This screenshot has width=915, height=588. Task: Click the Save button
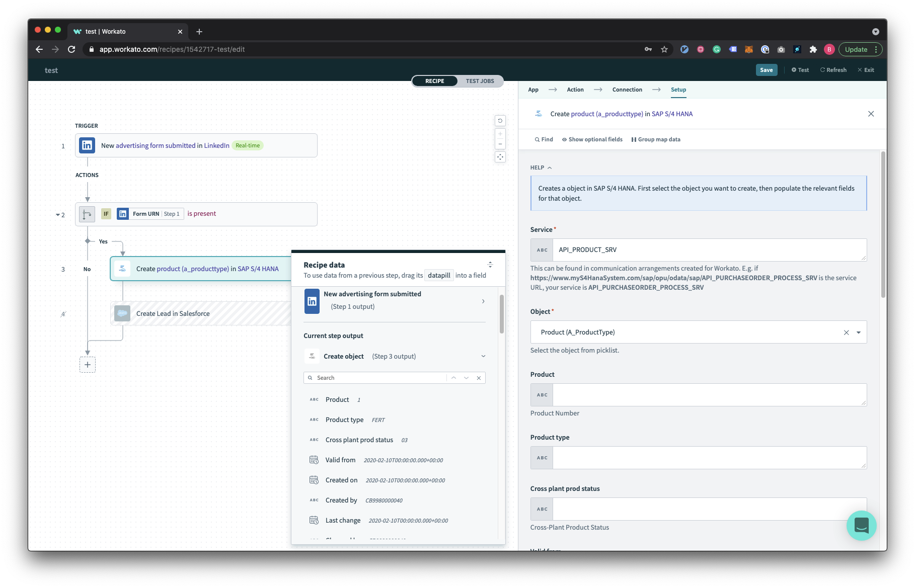pyautogui.click(x=766, y=70)
